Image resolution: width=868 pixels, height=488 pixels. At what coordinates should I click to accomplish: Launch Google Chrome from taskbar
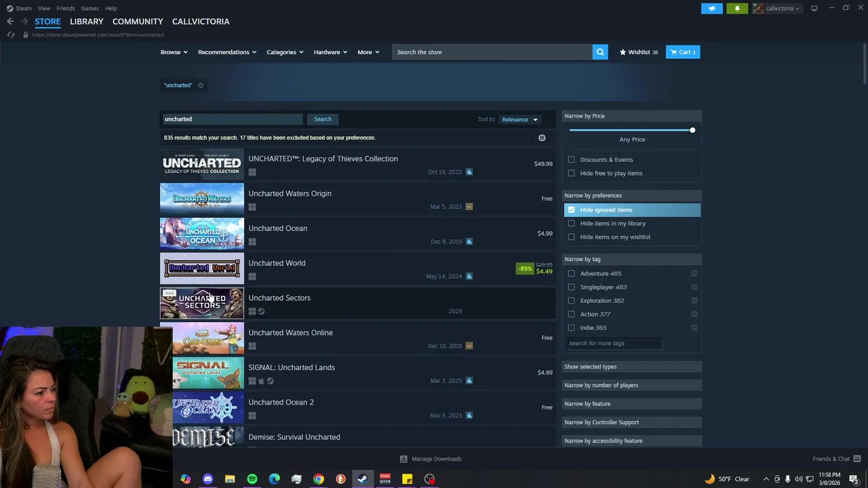click(319, 479)
